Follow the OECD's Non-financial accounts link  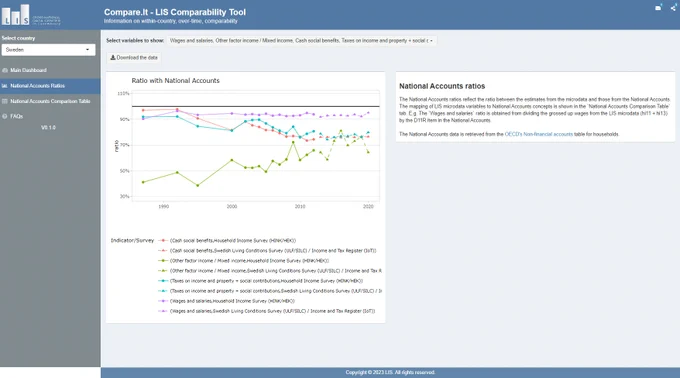[539, 134]
